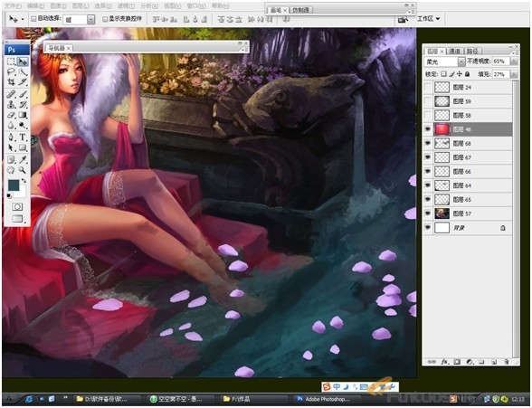This screenshot has width=532, height=408.
Task: Click lock all icon in Layers panel
Action: point(467,73)
